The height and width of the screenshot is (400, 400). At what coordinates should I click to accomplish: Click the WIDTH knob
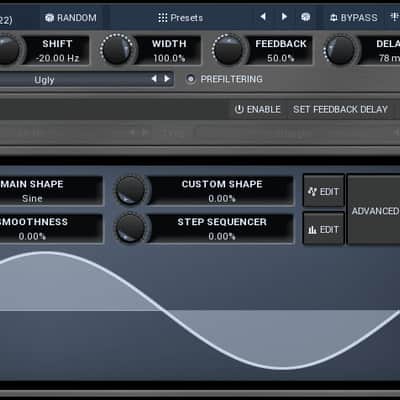coord(116,49)
